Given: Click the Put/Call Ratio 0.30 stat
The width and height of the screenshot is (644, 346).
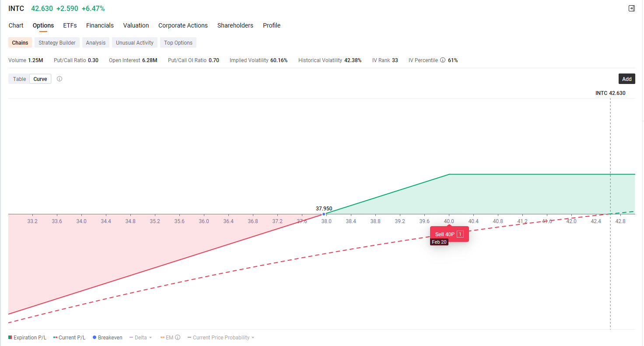Looking at the screenshot, I should 76,60.
